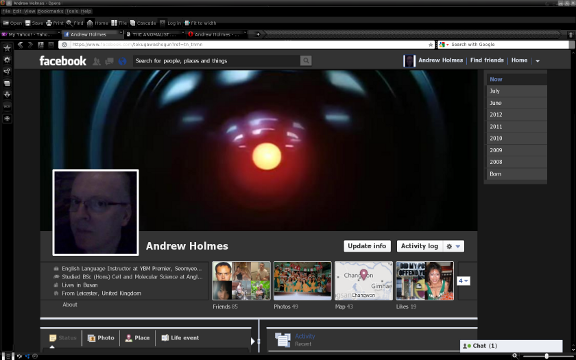Image resolution: width=576 pixels, height=360 pixels.
Task: Bookmark page with address bar star
Action: (431, 44)
